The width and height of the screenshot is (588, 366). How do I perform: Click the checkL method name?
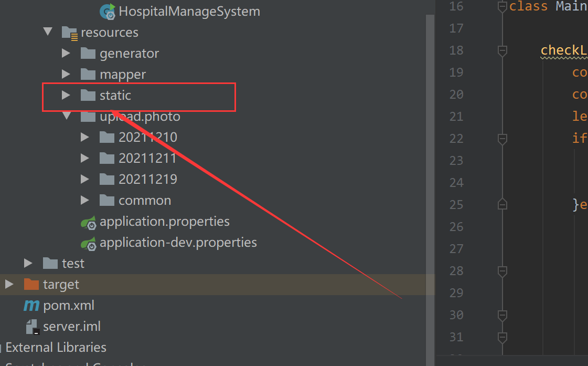[x=563, y=50]
